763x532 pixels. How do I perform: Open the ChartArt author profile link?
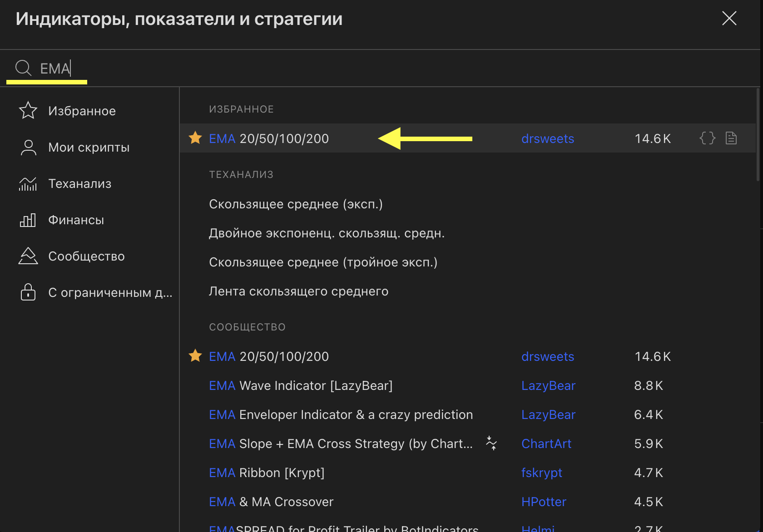546,443
